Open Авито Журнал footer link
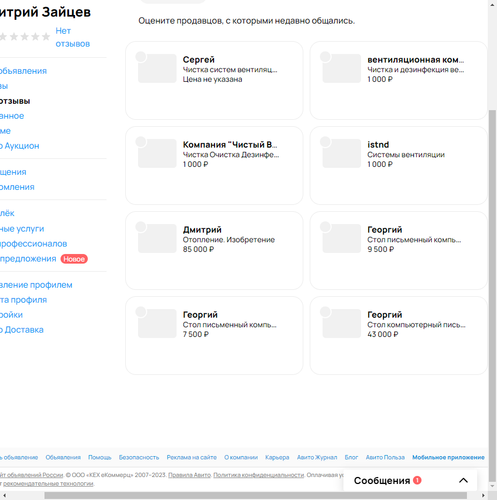Screen dimensions: 497x500 [317, 457]
